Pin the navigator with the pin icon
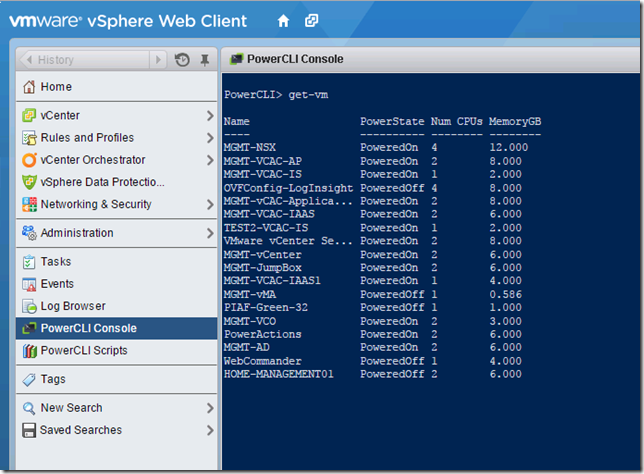Image resolution: width=644 pixels, height=474 pixels. [x=205, y=60]
